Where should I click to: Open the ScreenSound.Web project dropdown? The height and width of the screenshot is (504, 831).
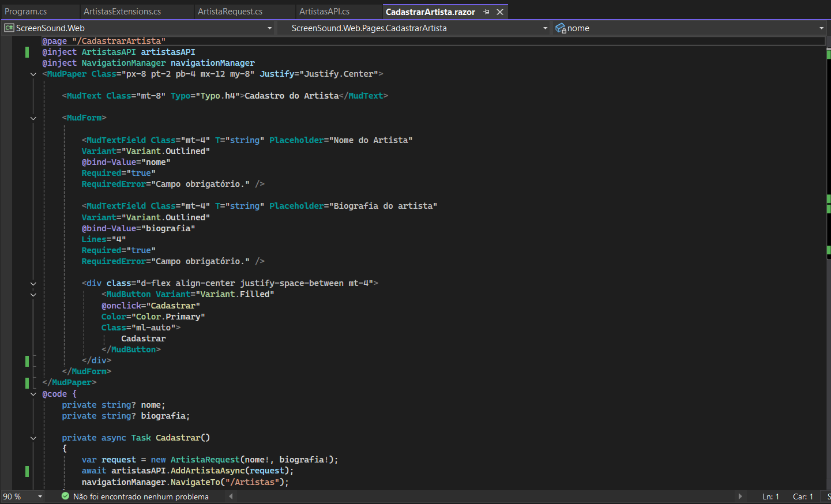[x=269, y=28]
